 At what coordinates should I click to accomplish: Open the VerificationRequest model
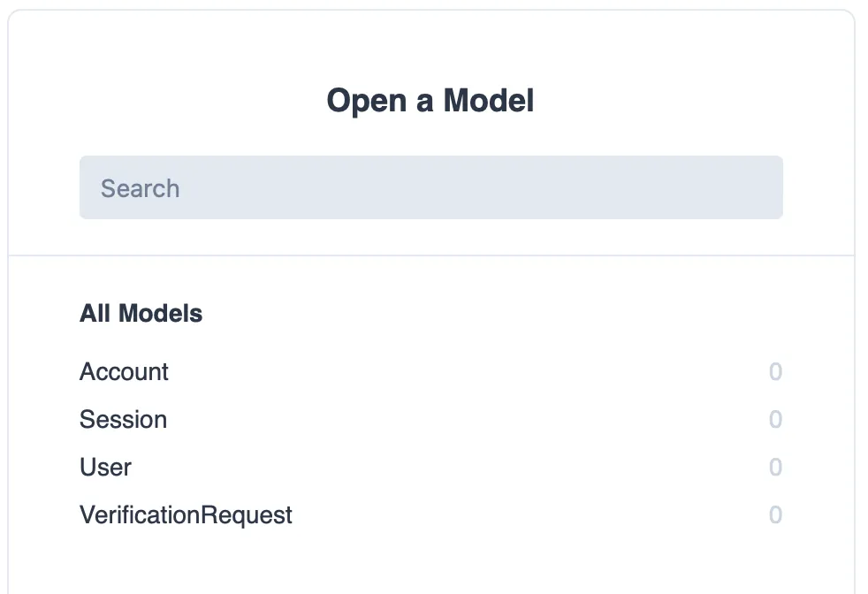(x=430, y=514)
